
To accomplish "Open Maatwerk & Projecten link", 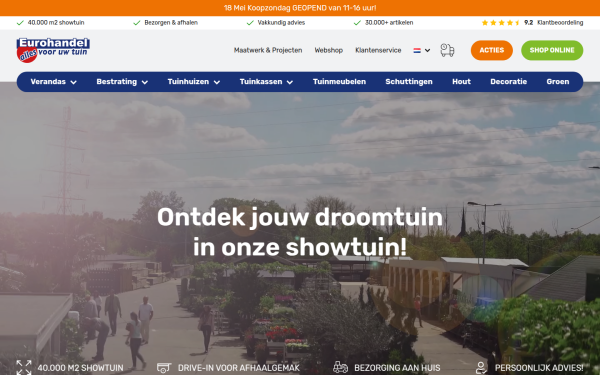I will (268, 50).
